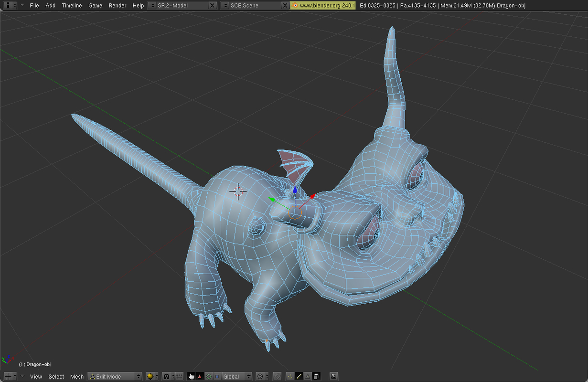Enable face select mode

tap(308, 376)
